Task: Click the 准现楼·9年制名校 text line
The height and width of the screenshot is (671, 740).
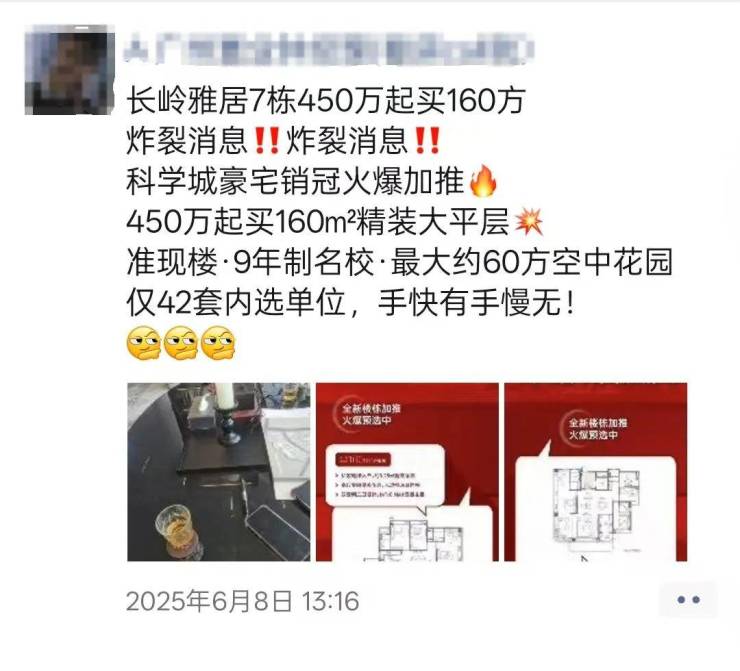Action: pos(399,262)
